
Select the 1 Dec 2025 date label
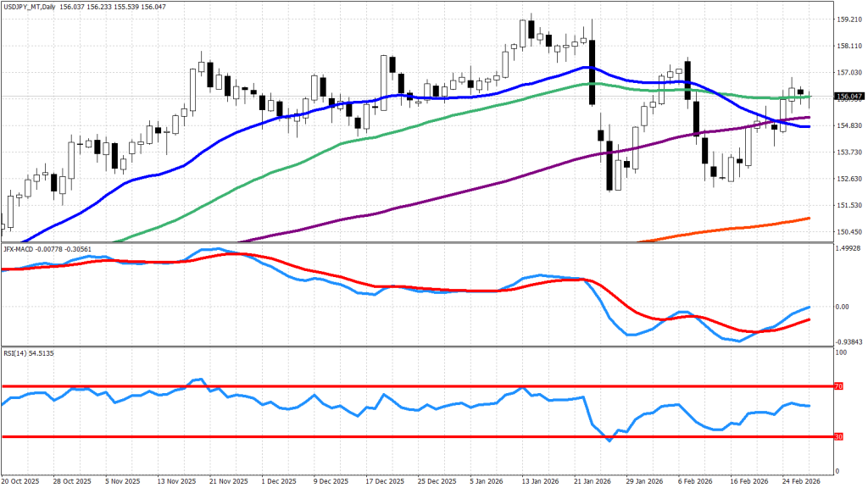pos(280,480)
